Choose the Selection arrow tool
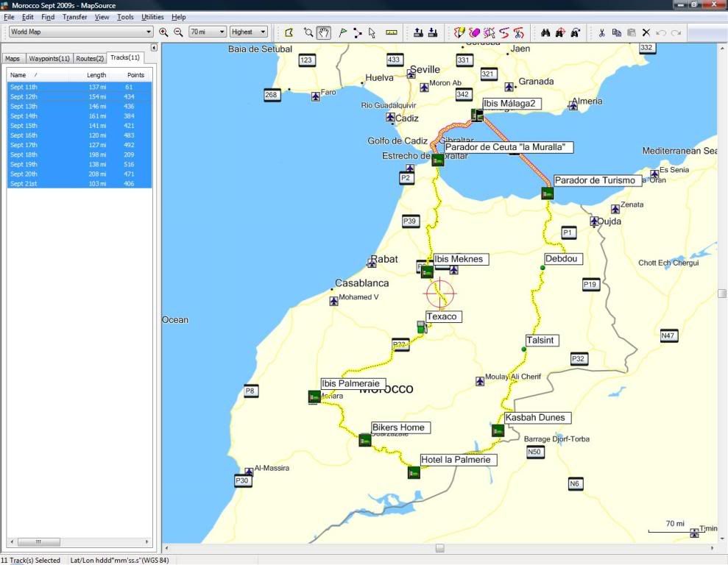Image resolution: width=728 pixels, height=565 pixels. (x=372, y=32)
